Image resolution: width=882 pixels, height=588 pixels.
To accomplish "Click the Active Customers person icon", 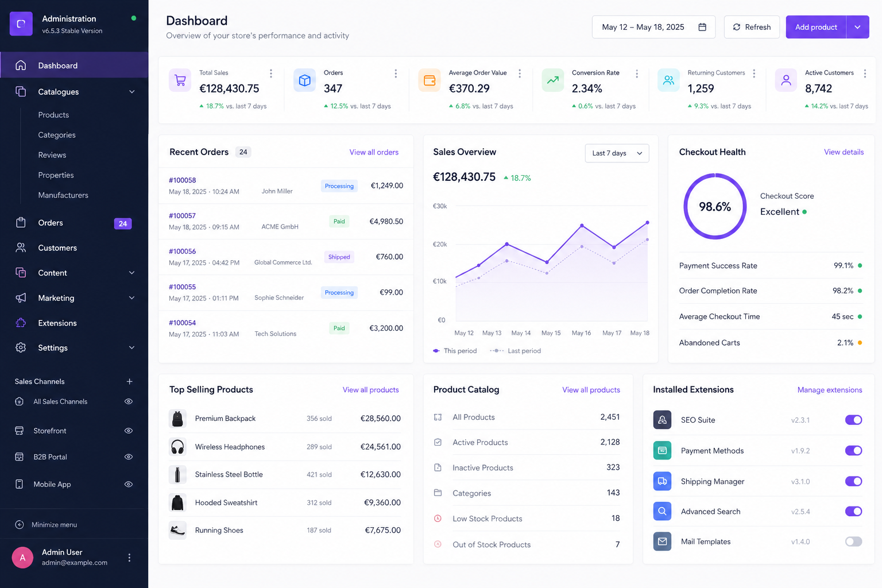I will pyautogui.click(x=786, y=80).
